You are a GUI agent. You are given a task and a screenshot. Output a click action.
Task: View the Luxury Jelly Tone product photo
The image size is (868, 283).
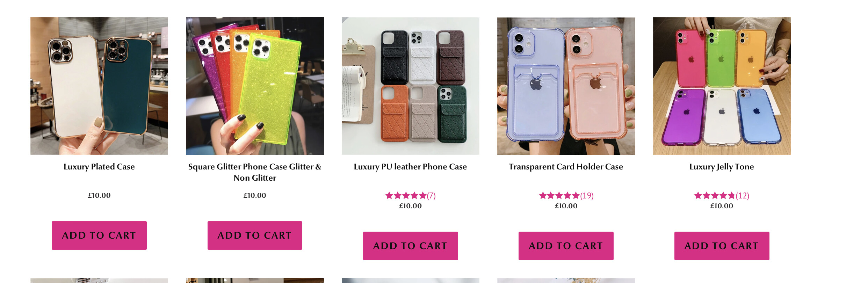pos(722,86)
